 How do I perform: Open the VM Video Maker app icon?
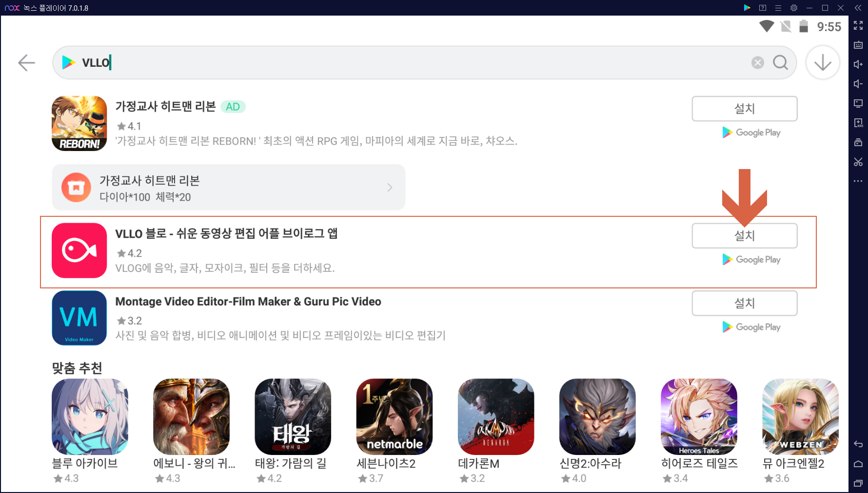pos(79,318)
